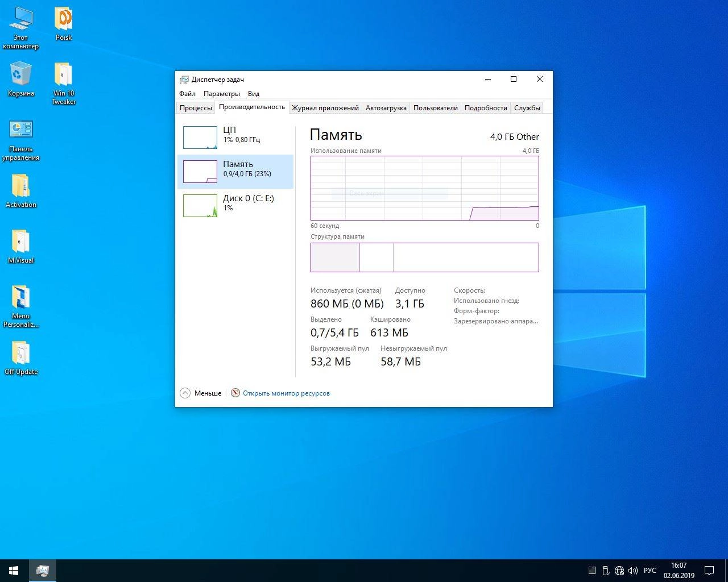The width and height of the screenshot is (728, 582).
Task: Click the Windows Start button
Action: [14, 571]
